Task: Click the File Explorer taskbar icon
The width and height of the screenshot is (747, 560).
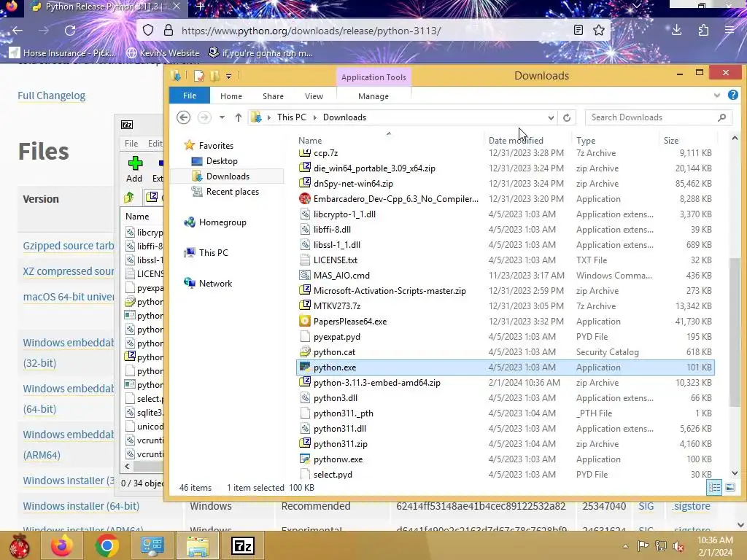Action: [198, 545]
